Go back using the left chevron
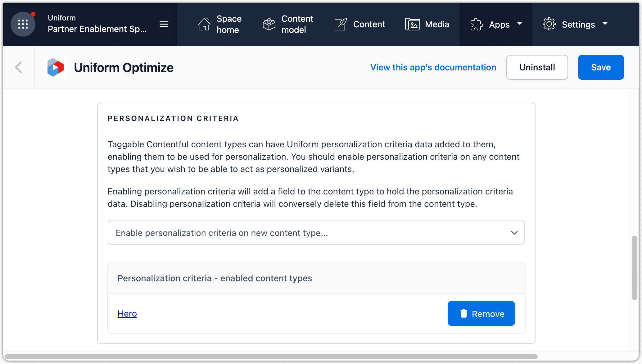Screen dimensions: 642x364 pos(19,67)
